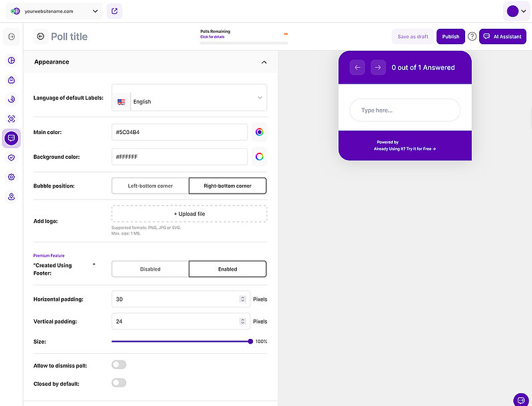The width and height of the screenshot is (532, 406).
Task: Click the Premium Feature label link
Action: click(x=49, y=255)
